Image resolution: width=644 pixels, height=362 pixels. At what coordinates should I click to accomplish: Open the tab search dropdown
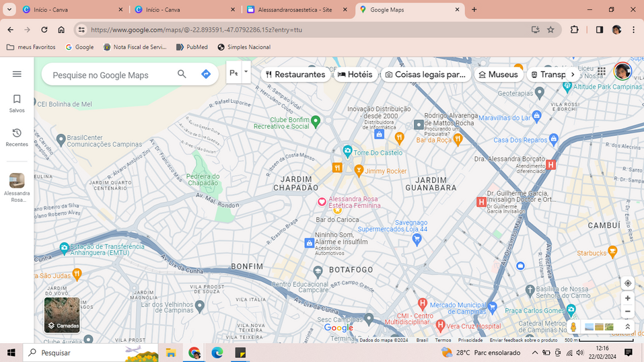click(9, 9)
